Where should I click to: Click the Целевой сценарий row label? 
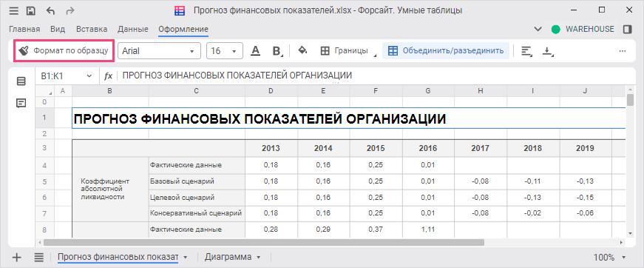coord(197,198)
